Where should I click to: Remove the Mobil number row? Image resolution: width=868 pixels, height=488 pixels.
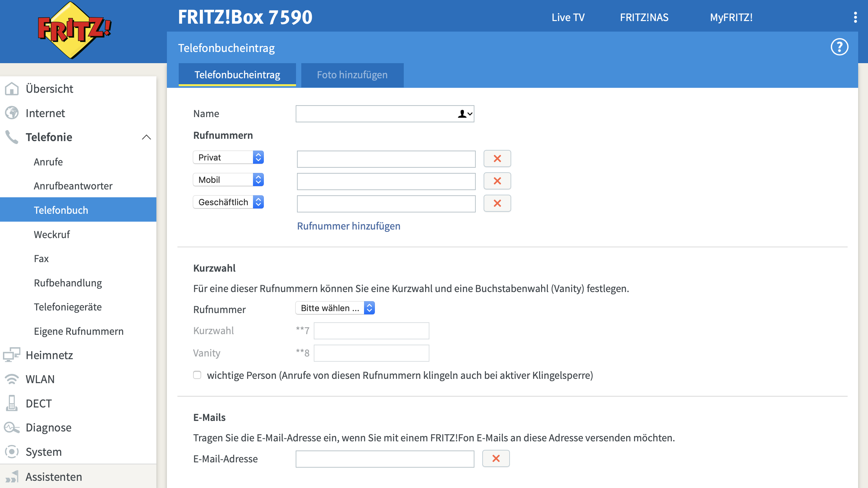pos(497,181)
